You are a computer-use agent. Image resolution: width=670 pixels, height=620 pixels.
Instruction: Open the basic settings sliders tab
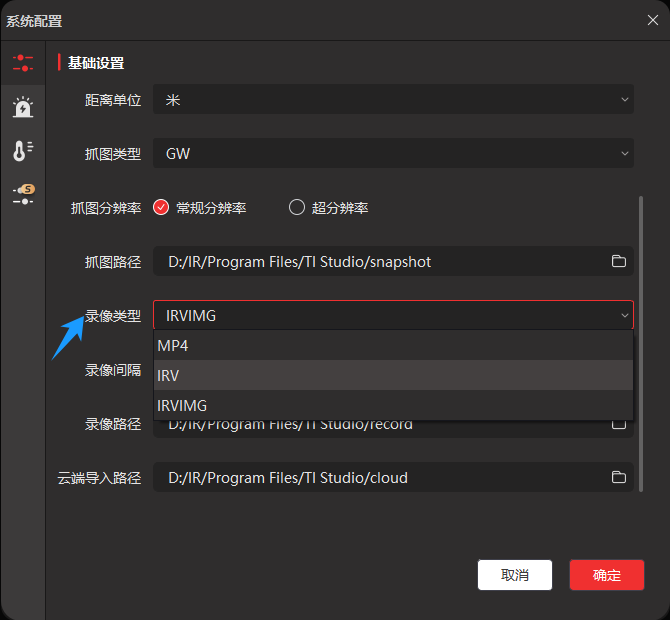pos(22,63)
